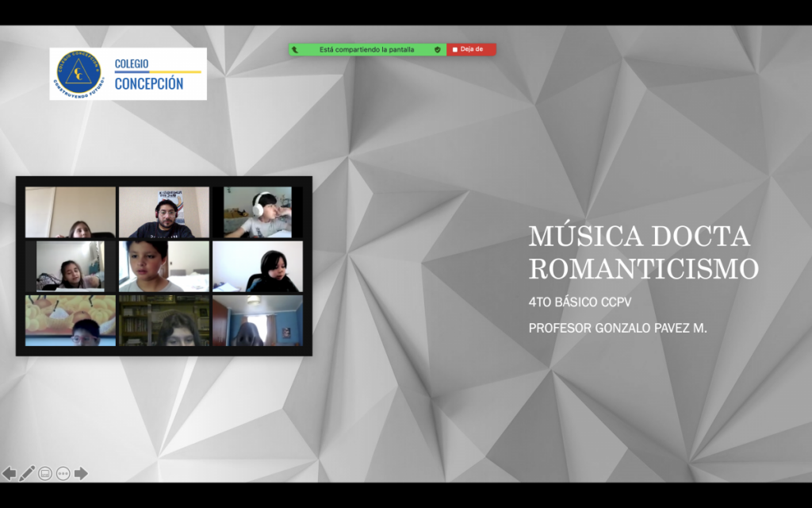Select the video tile with the bookshelf background
The height and width of the screenshot is (508, 812).
tap(164, 321)
